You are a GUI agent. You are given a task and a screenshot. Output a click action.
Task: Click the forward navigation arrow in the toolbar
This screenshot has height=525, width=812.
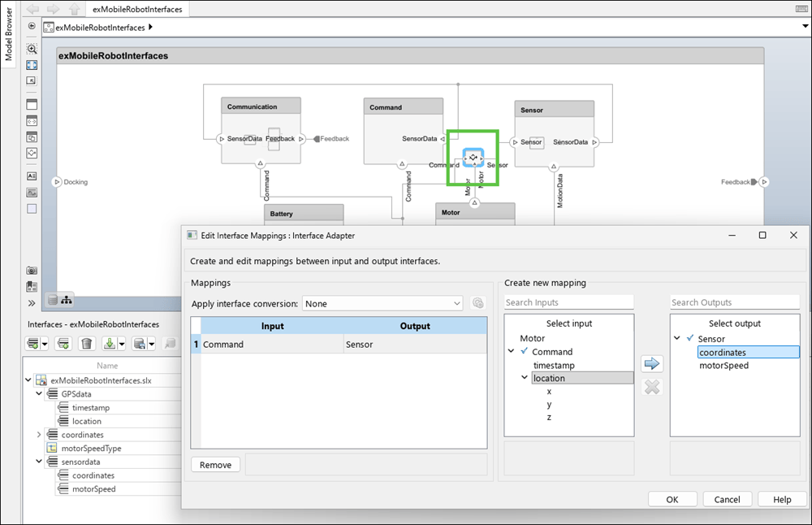tap(54, 9)
